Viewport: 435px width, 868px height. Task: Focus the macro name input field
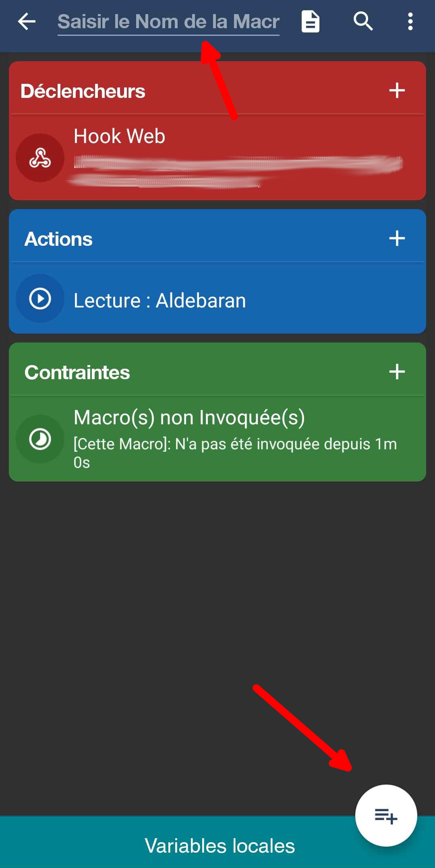[168, 22]
